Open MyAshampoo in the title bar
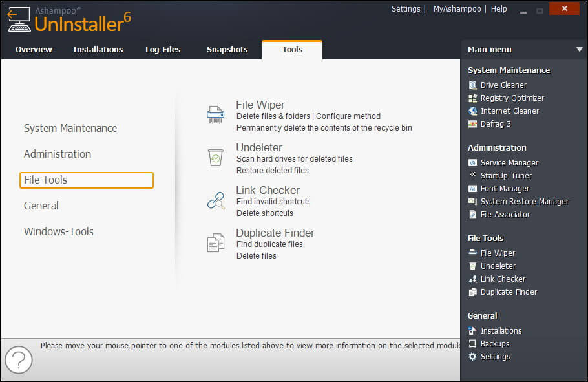This screenshot has width=588, height=382. pos(457,9)
